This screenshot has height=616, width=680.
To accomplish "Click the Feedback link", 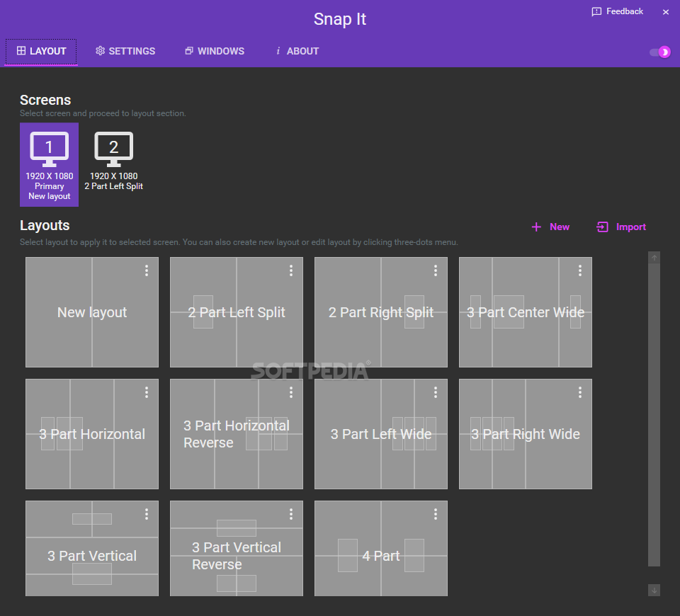I will [x=617, y=11].
